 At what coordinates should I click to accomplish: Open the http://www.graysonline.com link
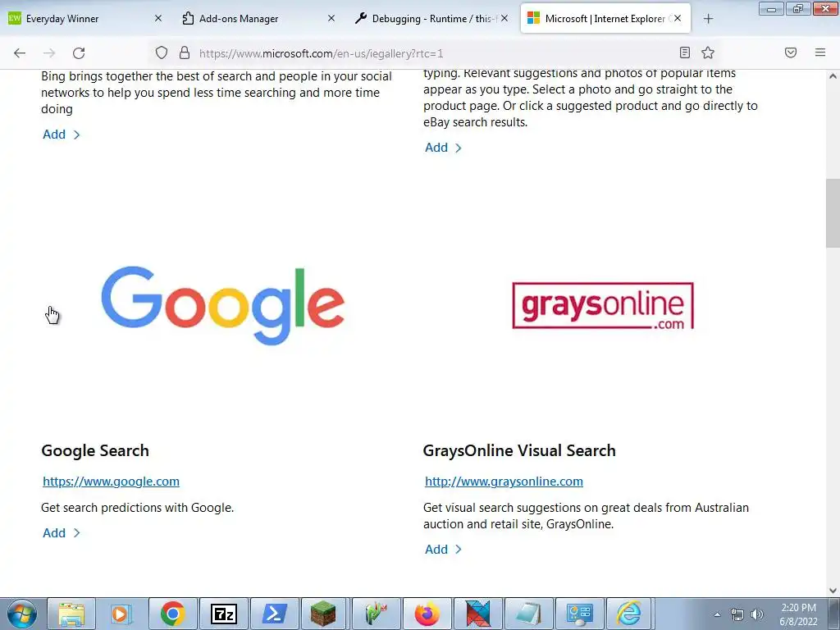tap(504, 482)
